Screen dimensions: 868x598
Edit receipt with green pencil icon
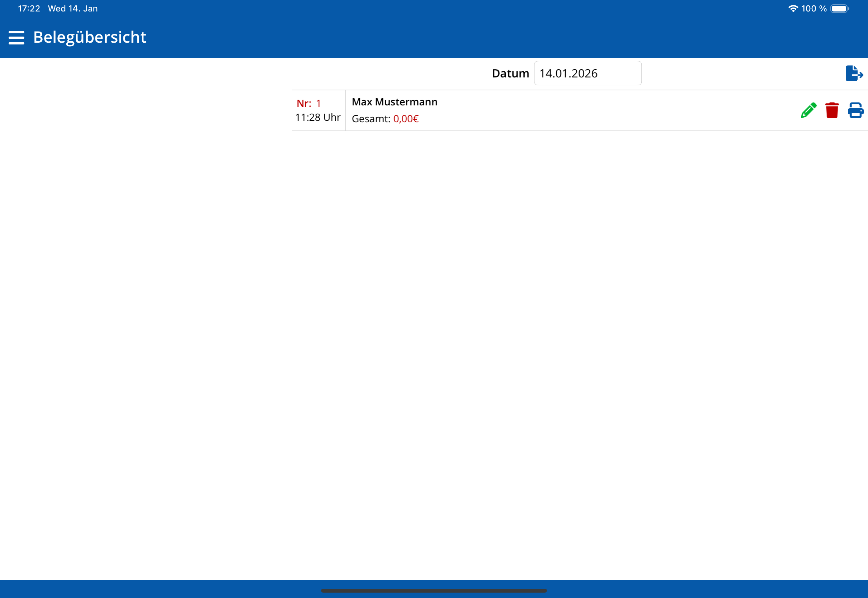tap(808, 110)
